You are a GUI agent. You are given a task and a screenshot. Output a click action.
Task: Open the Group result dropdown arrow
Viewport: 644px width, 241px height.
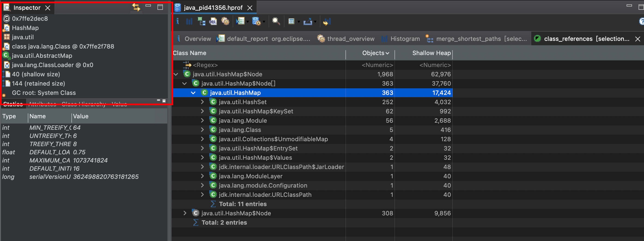[x=299, y=22]
